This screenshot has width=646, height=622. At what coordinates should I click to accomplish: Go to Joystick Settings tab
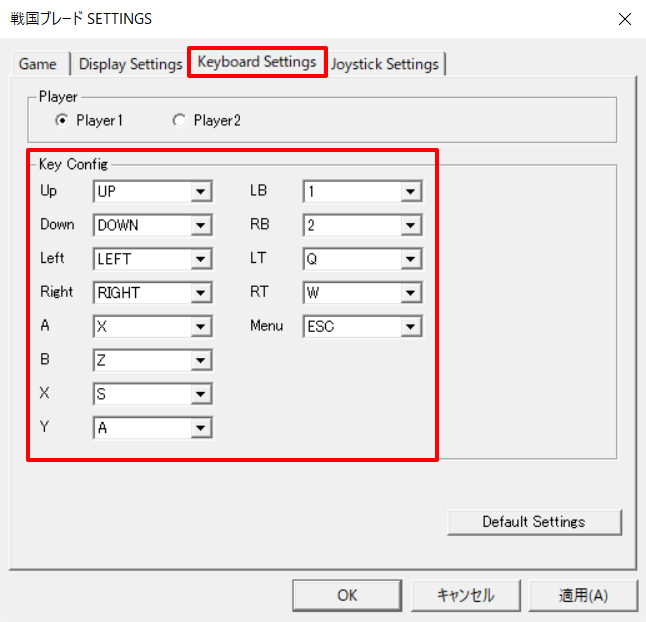pyautogui.click(x=386, y=64)
